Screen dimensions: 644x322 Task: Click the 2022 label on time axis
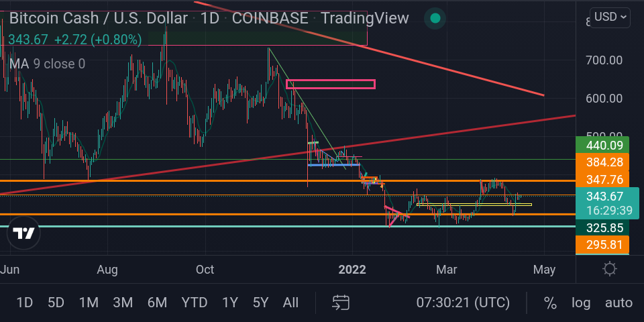point(352,270)
